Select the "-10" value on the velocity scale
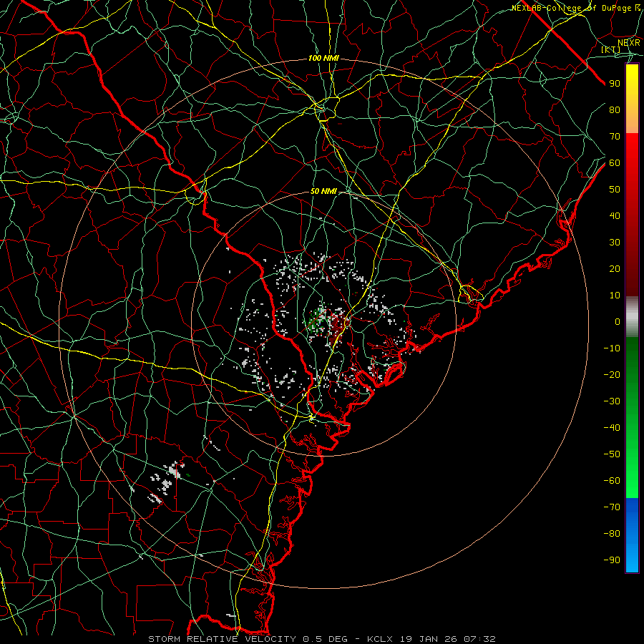 pos(612,348)
